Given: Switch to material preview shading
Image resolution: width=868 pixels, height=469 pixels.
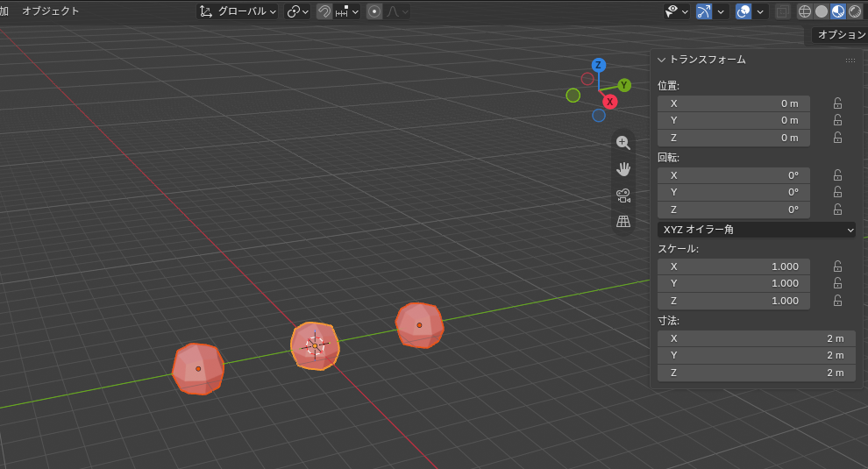Looking at the screenshot, I should point(838,11).
